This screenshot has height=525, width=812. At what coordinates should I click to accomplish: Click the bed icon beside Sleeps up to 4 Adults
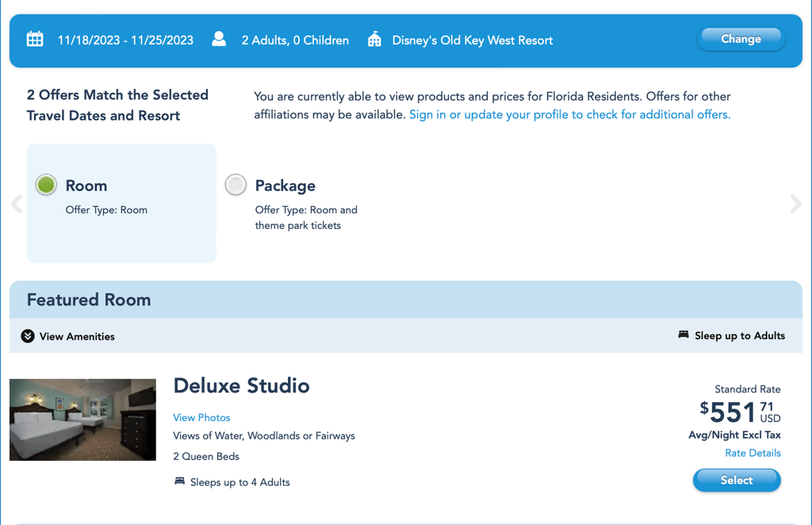pyautogui.click(x=180, y=482)
